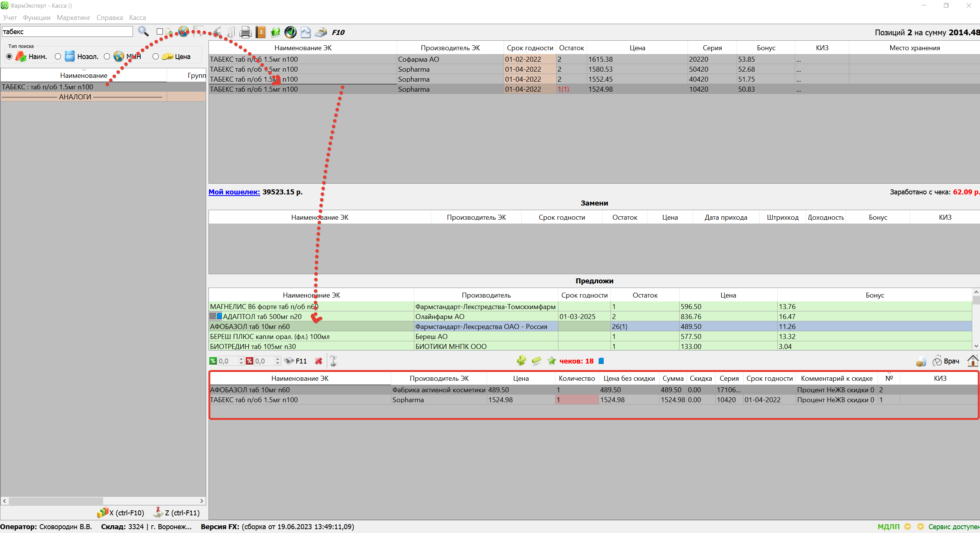The image size is (980, 533).
Task: Open the Функции menu
Action: coord(36,18)
